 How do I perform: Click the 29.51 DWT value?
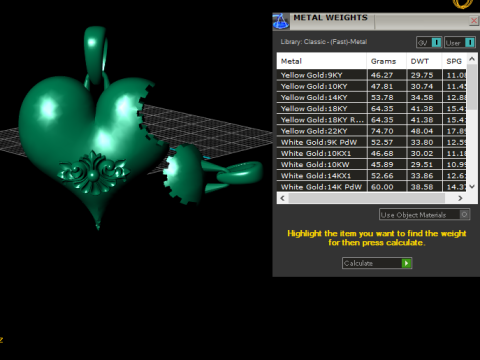422,165
